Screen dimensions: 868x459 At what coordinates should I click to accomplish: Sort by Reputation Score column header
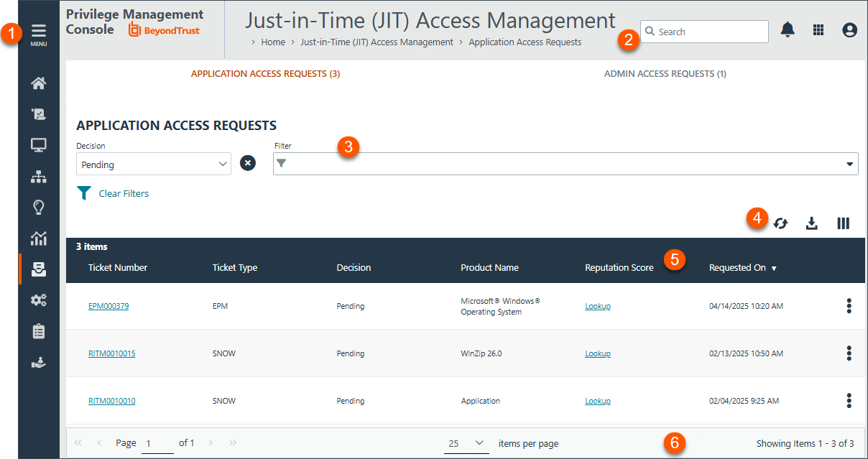619,267
